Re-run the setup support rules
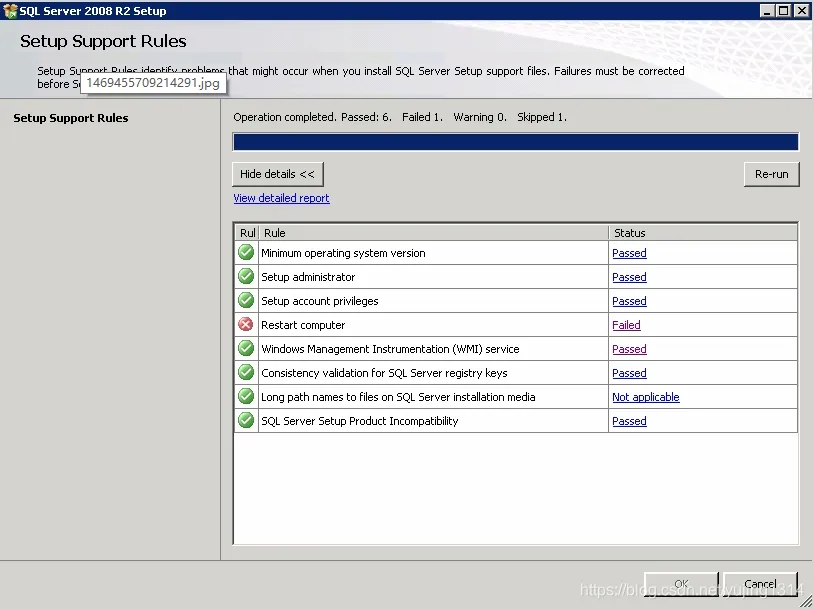This screenshot has width=814, height=609. tap(771, 174)
